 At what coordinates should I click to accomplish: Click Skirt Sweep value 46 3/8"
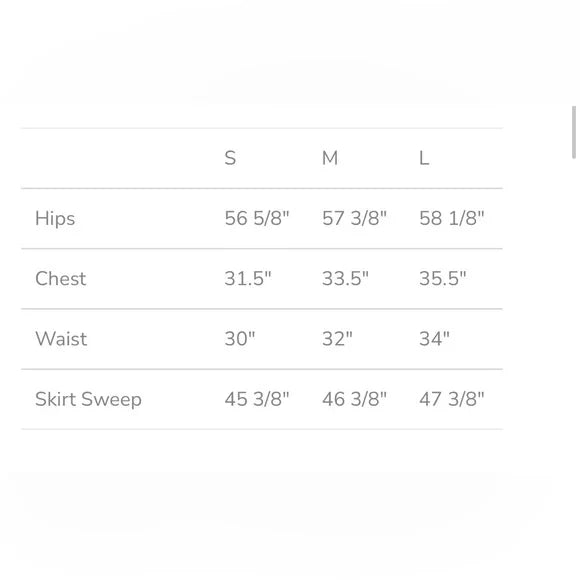[354, 399]
